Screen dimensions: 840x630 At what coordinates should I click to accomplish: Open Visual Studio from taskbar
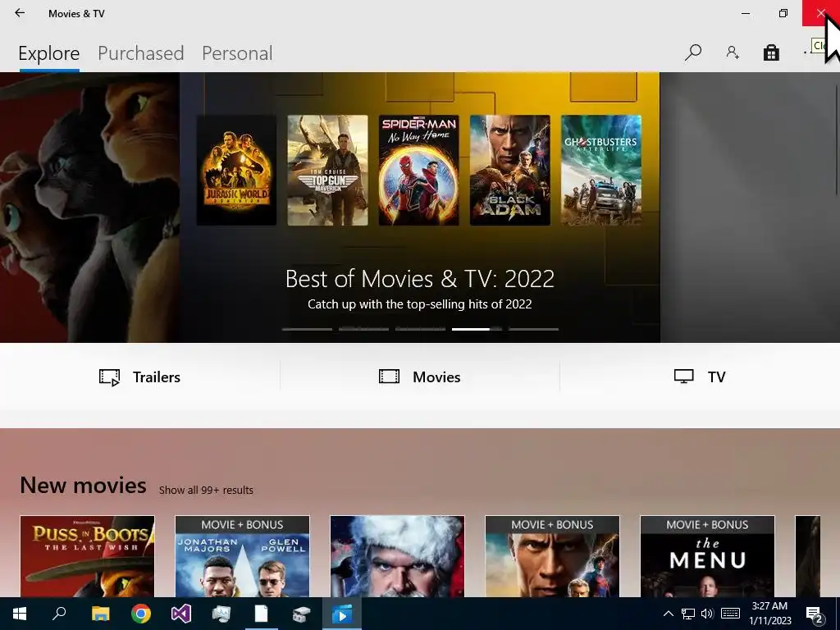coord(181,614)
